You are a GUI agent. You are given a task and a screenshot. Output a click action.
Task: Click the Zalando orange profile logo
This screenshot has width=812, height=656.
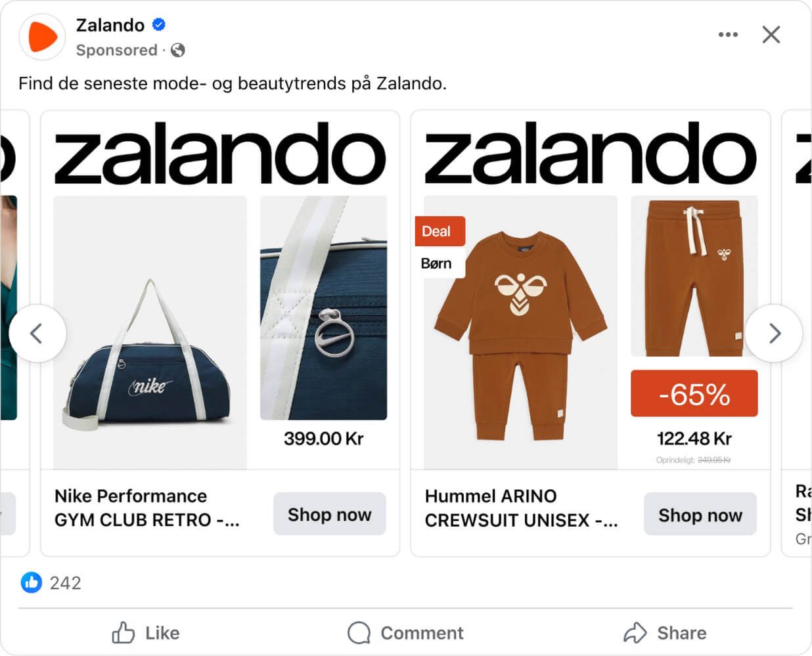42,37
